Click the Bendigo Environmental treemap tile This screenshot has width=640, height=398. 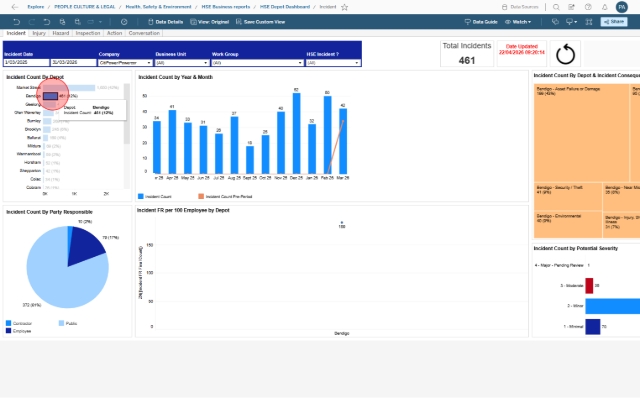[x=568, y=225]
